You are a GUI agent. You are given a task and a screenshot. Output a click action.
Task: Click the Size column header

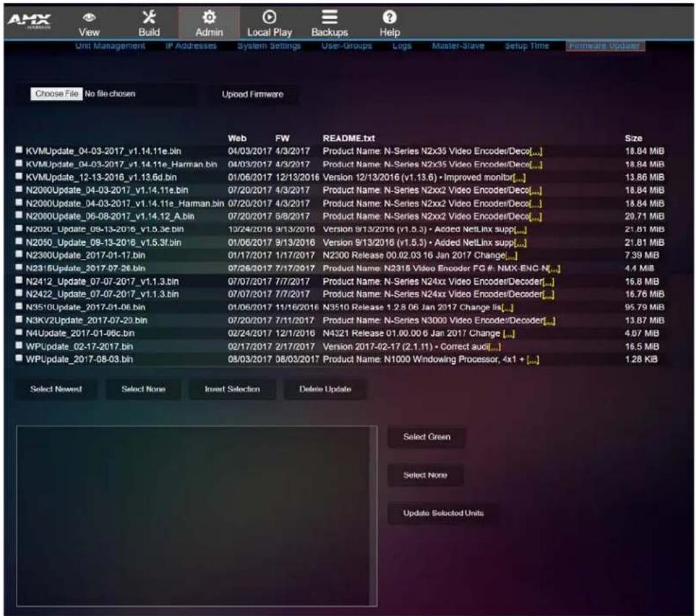click(x=633, y=138)
